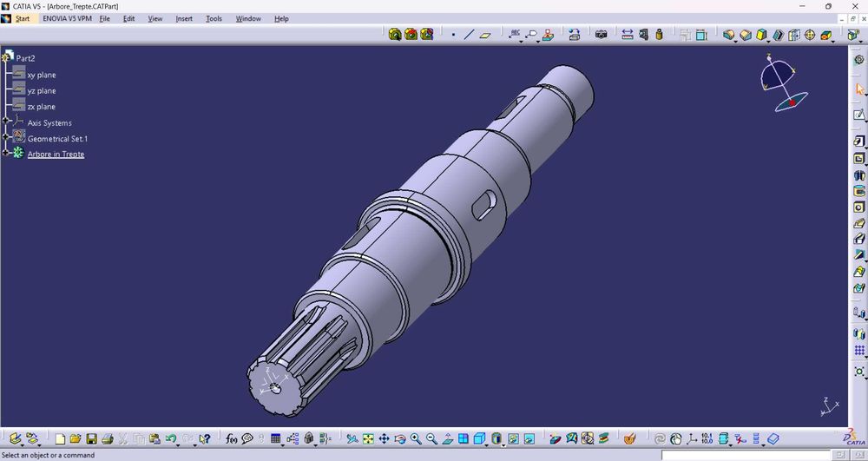Open the Insert menu

point(184,19)
